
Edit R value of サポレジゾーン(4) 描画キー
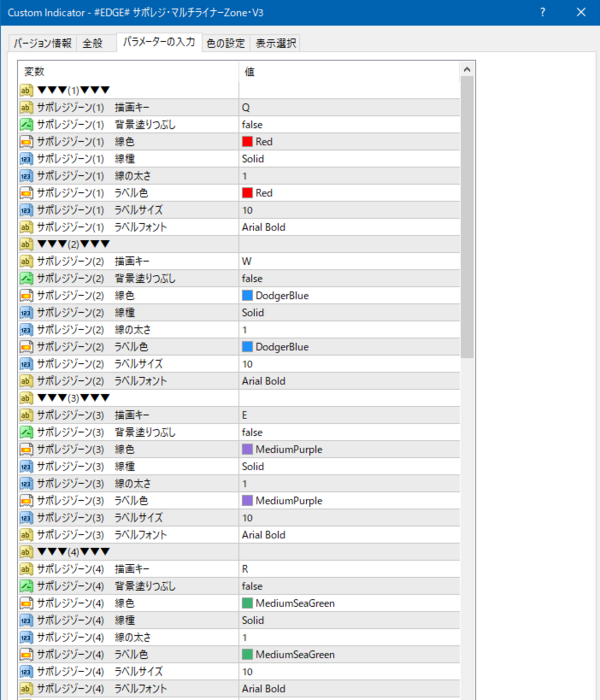(x=349, y=569)
